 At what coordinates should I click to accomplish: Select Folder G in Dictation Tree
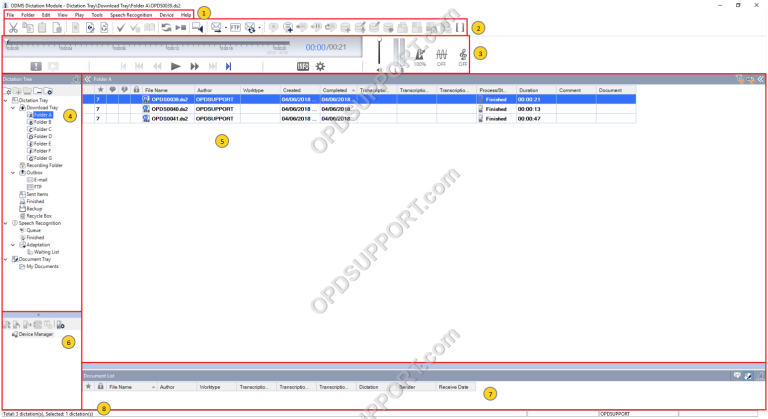pyautogui.click(x=43, y=158)
